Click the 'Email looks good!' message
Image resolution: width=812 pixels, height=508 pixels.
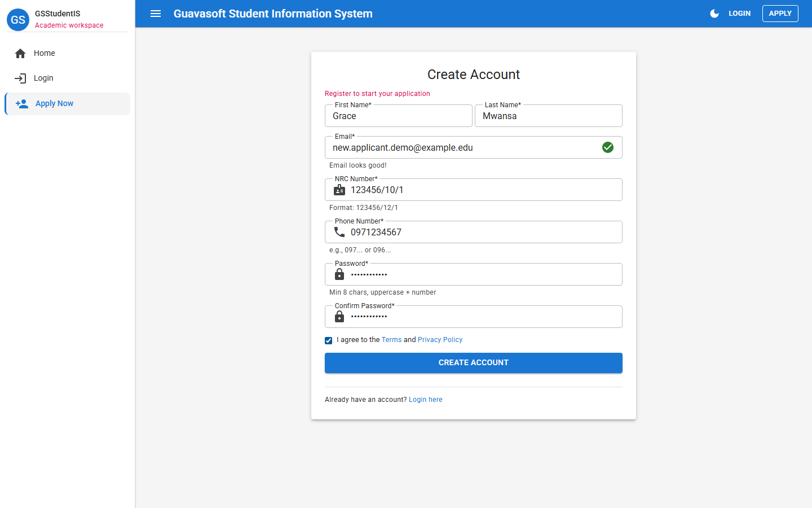(x=358, y=165)
